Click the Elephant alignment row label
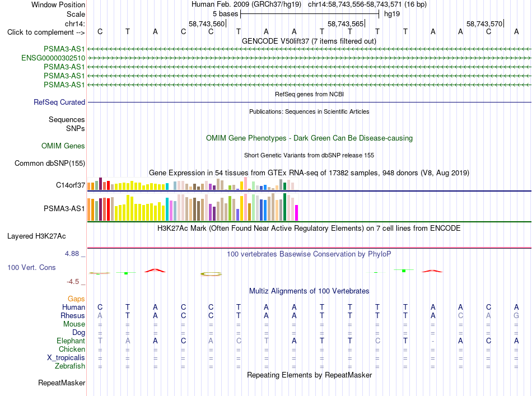Viewport: 532px width, 396px height. [71, 341]
